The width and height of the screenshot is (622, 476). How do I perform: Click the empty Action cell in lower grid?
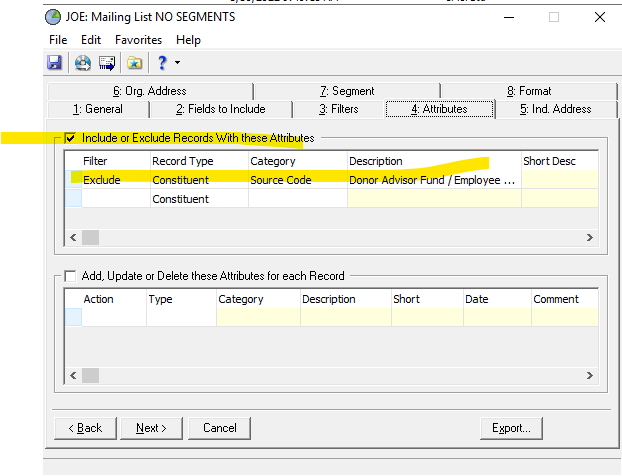(114, 317)
